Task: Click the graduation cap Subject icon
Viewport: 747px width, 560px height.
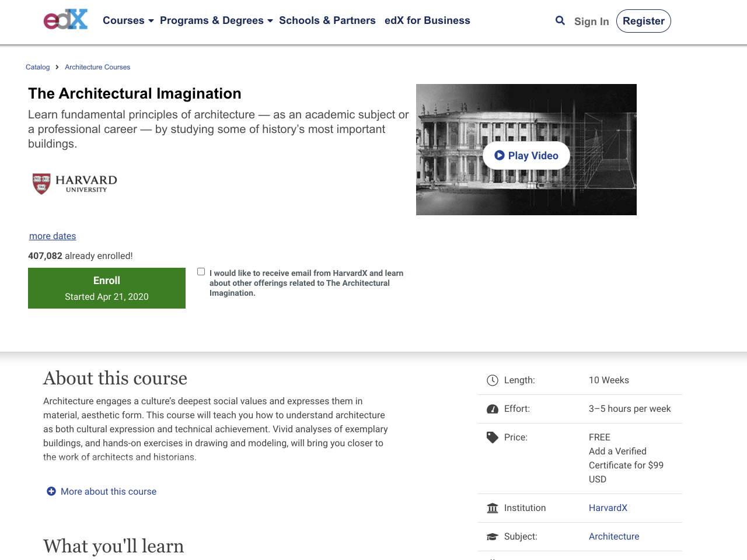Action: 493,537
